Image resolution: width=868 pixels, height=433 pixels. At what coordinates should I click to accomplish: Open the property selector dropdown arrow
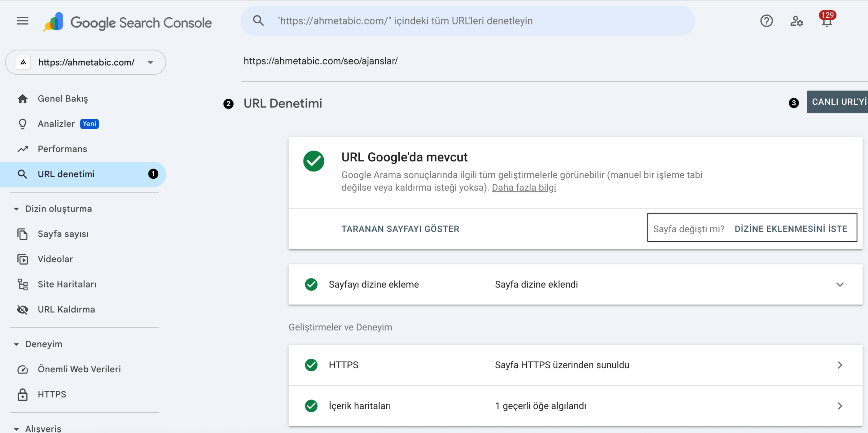(x=151, y=62)
